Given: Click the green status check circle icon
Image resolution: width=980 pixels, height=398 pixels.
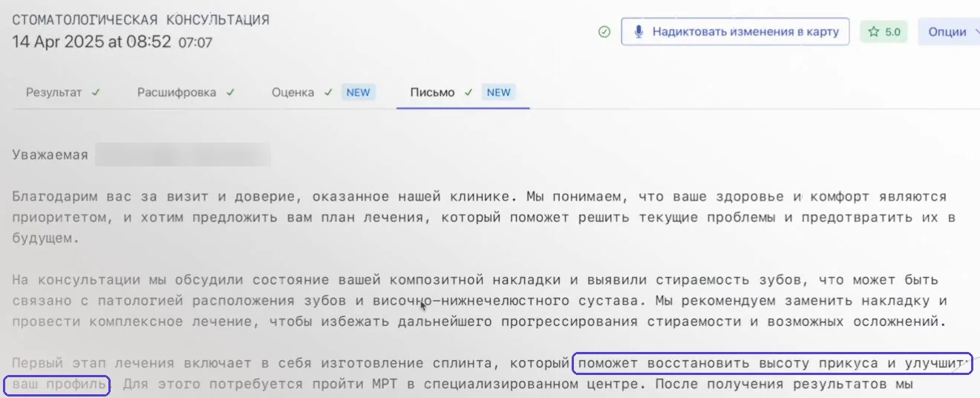Looking at the screenshot, I should coord(604,32).
